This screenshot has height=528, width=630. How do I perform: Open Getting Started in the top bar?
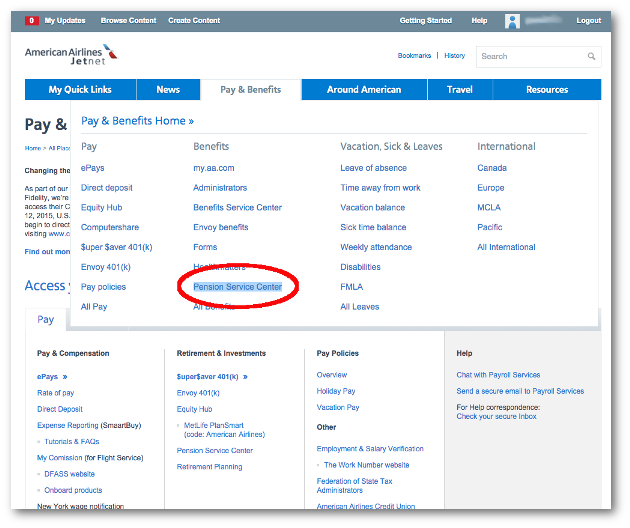click(425, 20)
